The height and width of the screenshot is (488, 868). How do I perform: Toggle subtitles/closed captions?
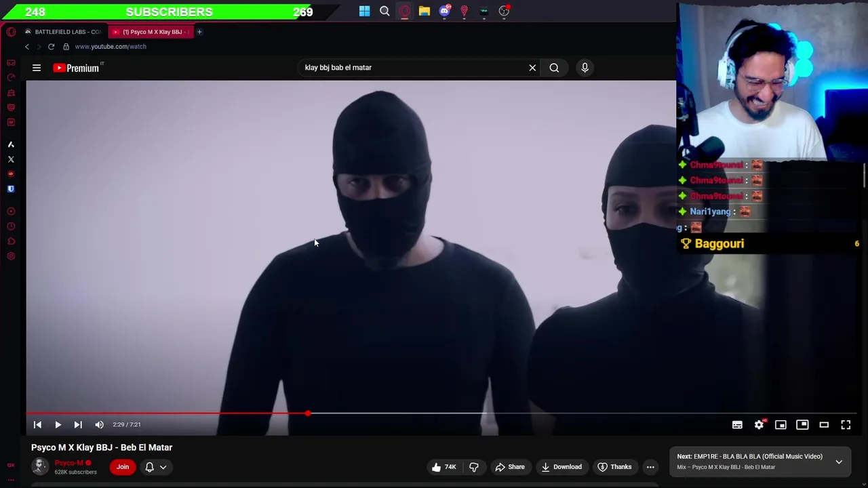point(737,424)
